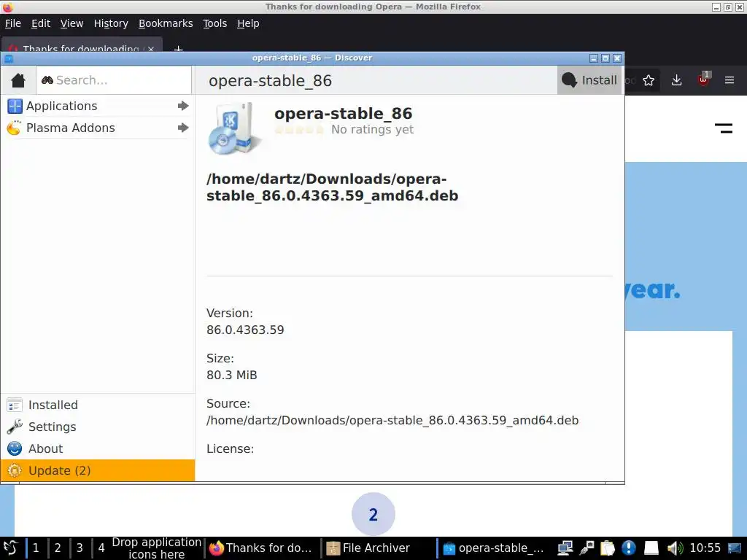Click in the Discover Search field
Screen dimensions: 747x560
coord(114,80)
